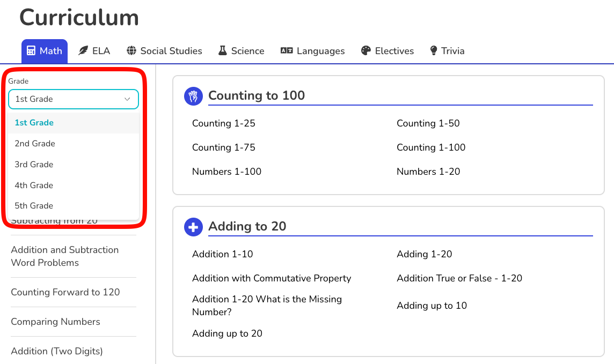Click the feather icon beside ELA
Image resolution: width=614 pixels, height=364 pixels.
click(x=83, y=51)
